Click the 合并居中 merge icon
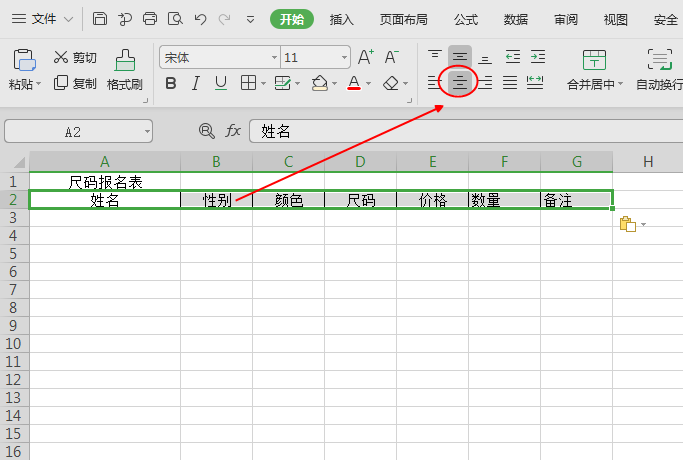 (x=594, y=60)
